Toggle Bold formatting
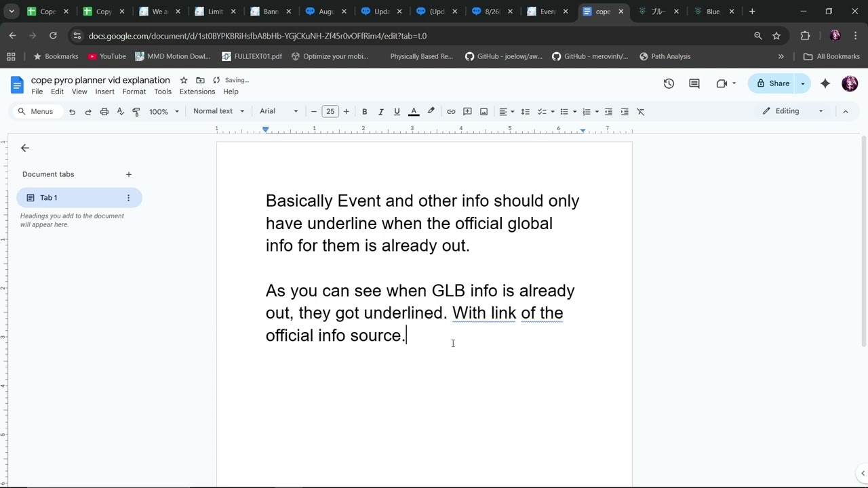Image resolution: width=868 pixels, height=488 pixels. click(364, 112)
